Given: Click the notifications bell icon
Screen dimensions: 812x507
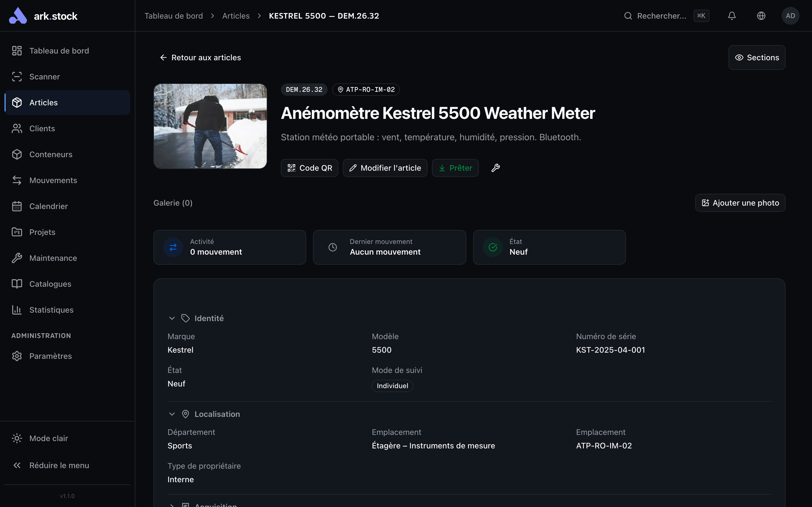Looking at the screenshot, I should click(x=732, y=16).
